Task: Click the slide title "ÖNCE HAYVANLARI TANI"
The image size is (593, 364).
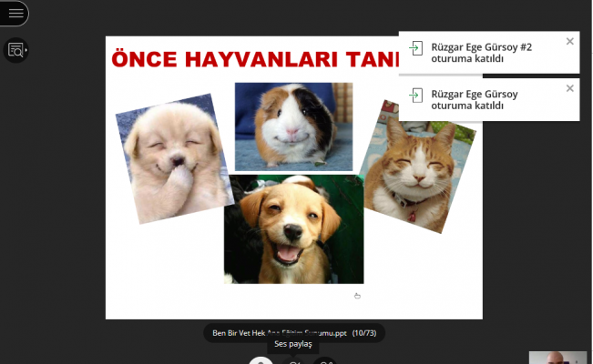Action: pyautogui.click(x=255, y=59)
